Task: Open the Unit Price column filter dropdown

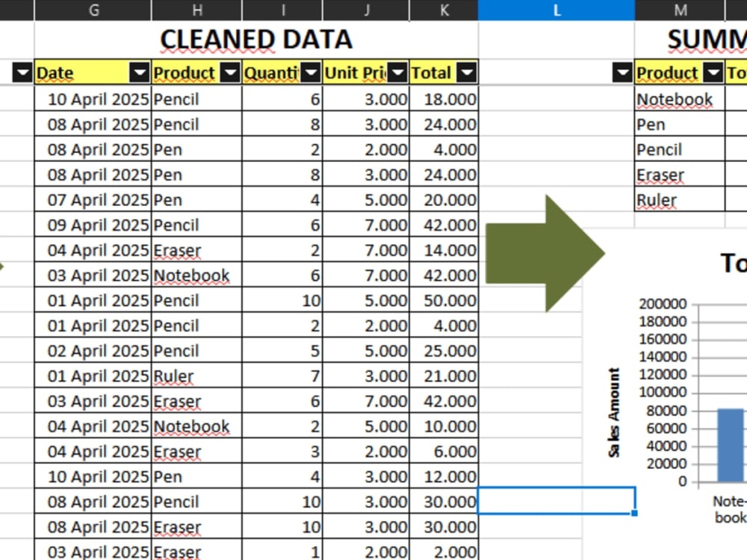Action: 398,72
